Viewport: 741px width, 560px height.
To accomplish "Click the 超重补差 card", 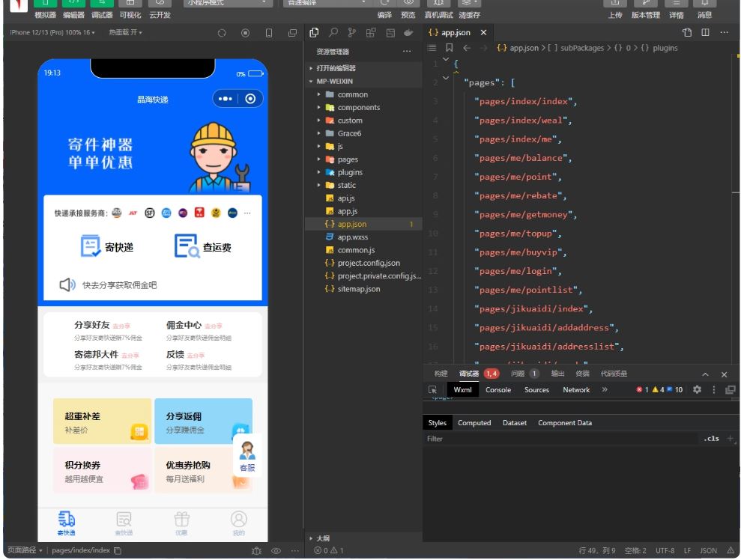I will click(102, 421).
